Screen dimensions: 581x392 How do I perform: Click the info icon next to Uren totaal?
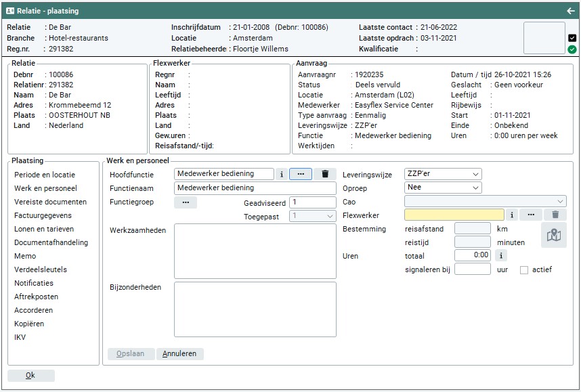(x=500, y=255)
